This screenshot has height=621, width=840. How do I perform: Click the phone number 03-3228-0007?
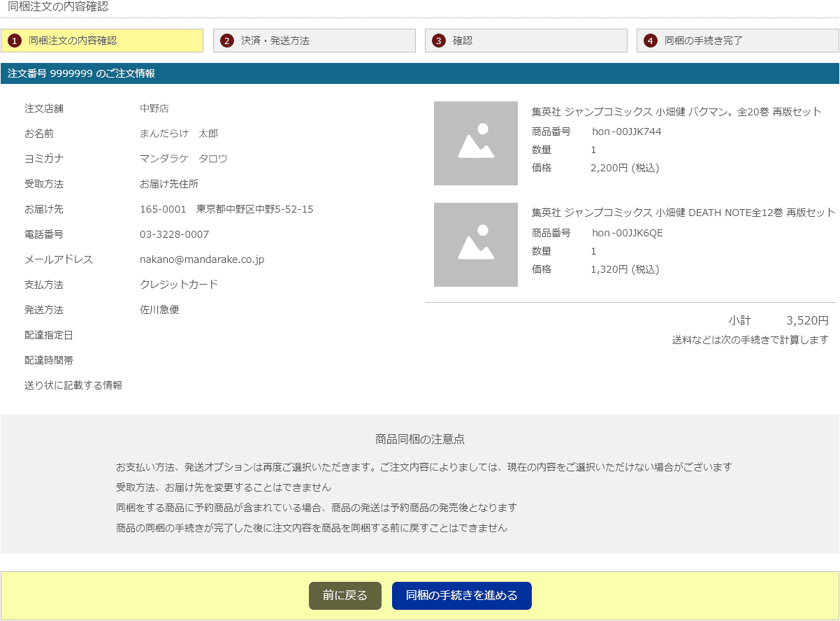point(174,234)
